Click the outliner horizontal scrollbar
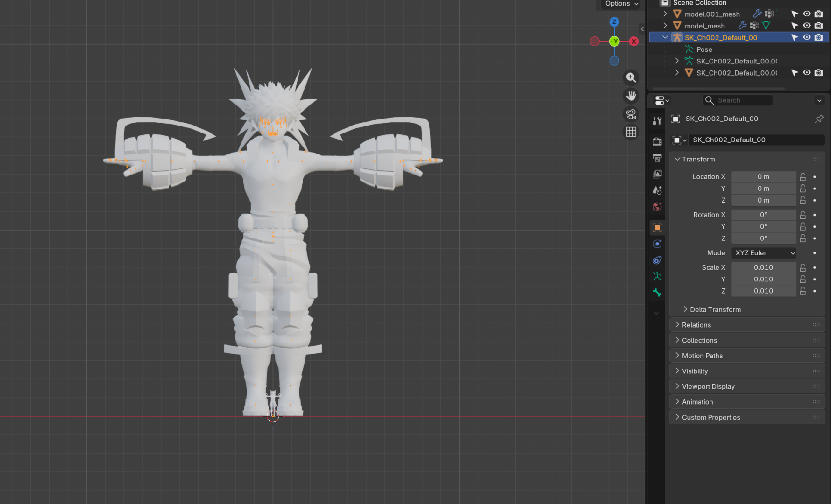Viewport: 831px width, 504px height. click(x=718, y=88)
